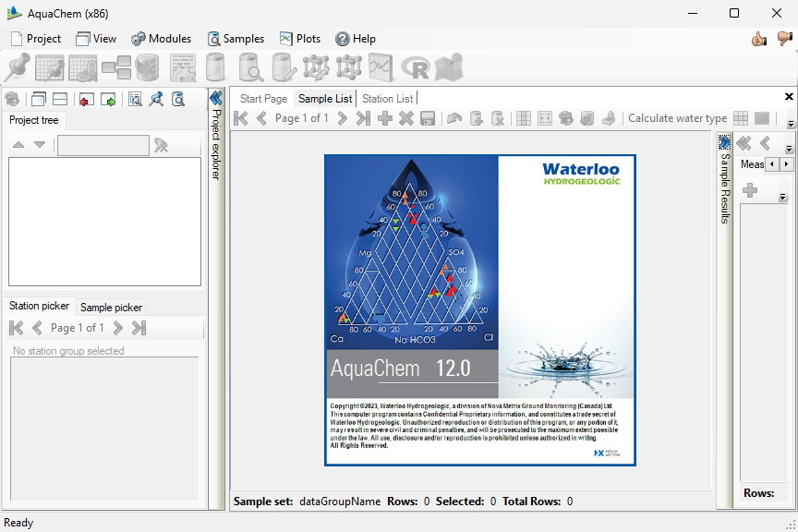Image resolution: width=798 pixels, height=532 pixels.
Task: Expand the Sample List toolbar overflow arrow
Action: coord(791,124)
